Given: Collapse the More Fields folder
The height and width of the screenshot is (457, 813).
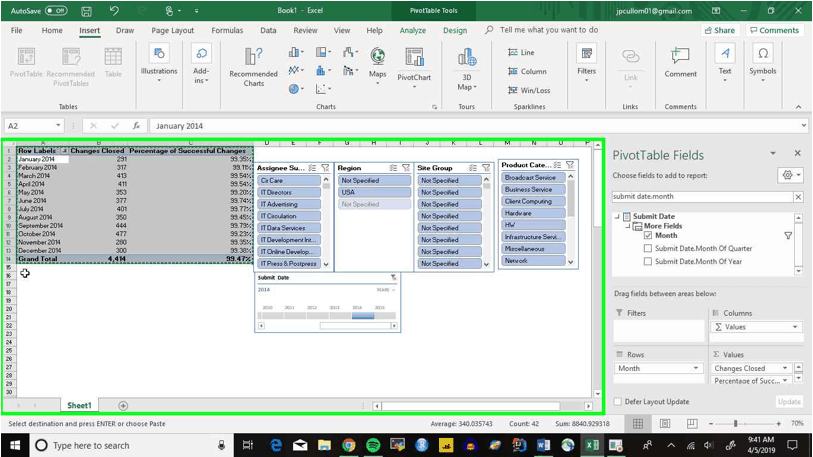Looking at the screenshot, I should pos(627,226).
